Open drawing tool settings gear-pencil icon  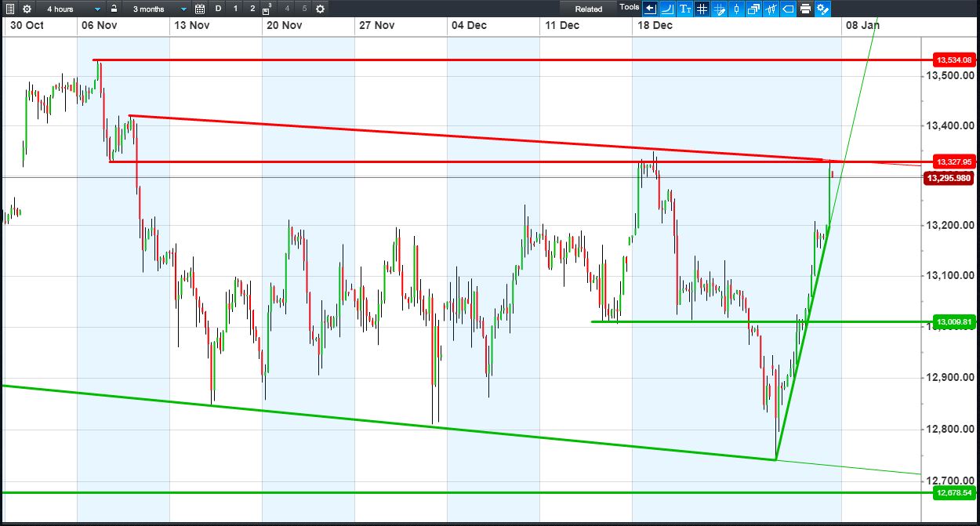coord(822,9)
